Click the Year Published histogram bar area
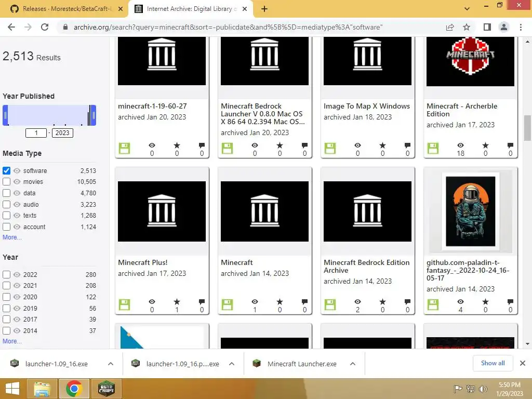Viewport: 532px width, 399px height. pyautogui.click(x=49, y=115)
